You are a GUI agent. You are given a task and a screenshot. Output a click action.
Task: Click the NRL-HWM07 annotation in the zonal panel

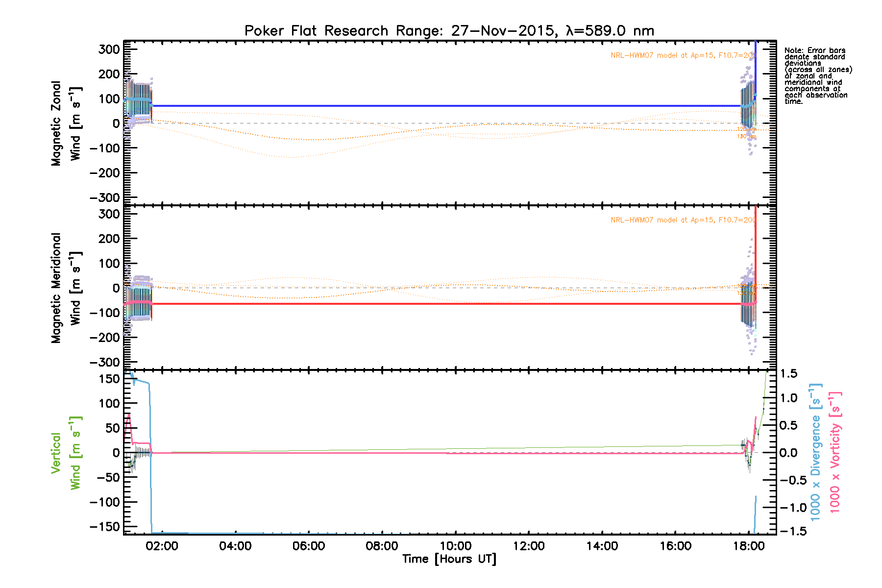(x=683, y=55)
